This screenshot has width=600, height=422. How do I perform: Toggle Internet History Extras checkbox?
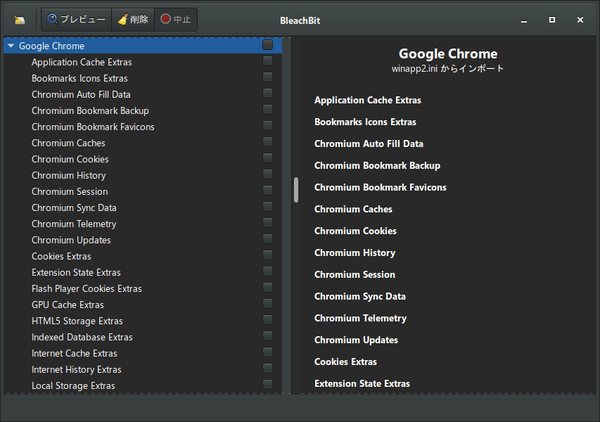click(267, 368)
